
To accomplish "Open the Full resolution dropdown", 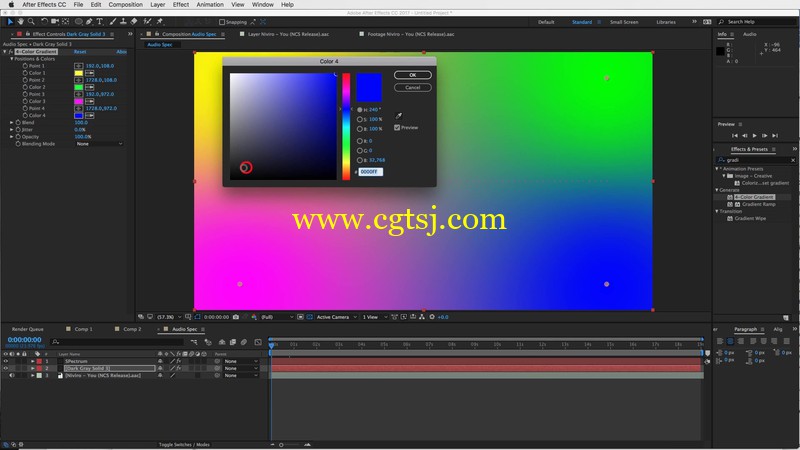I will [277, 317].
